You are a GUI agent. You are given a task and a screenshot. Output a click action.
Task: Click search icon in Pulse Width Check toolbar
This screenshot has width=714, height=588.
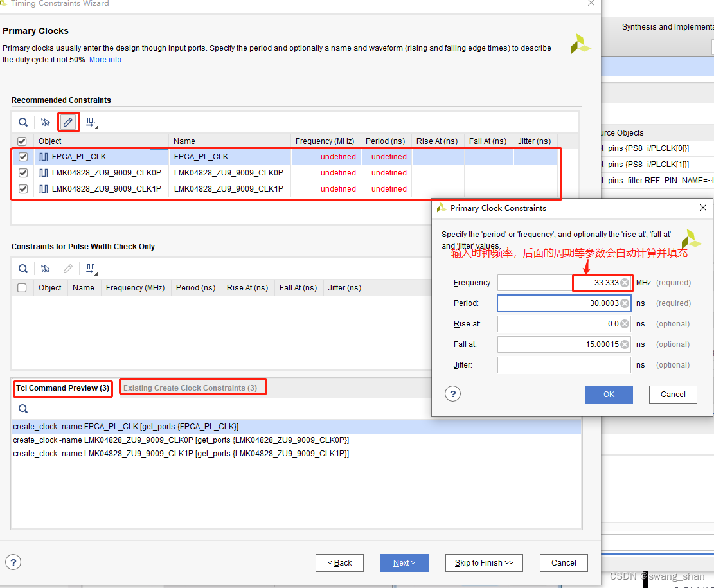22,269
